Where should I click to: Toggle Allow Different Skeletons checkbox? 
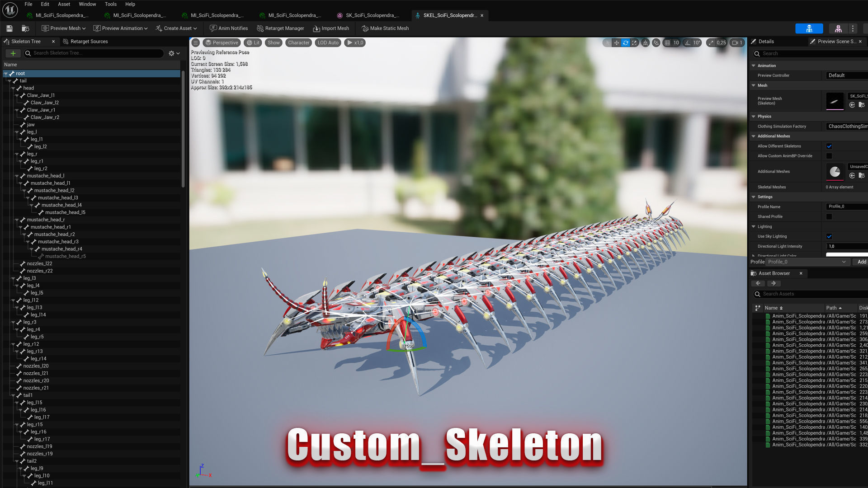[829, 146]
